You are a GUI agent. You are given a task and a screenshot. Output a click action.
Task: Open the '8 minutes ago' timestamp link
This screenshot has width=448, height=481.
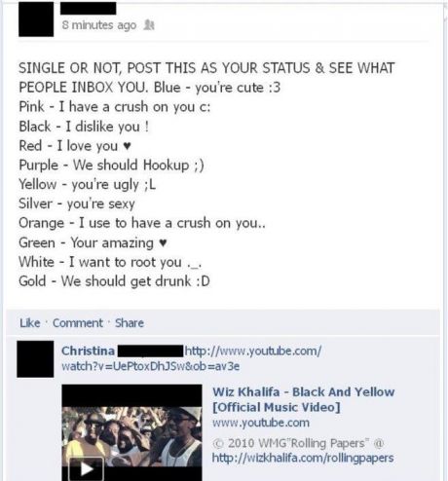tap(99, 25)
